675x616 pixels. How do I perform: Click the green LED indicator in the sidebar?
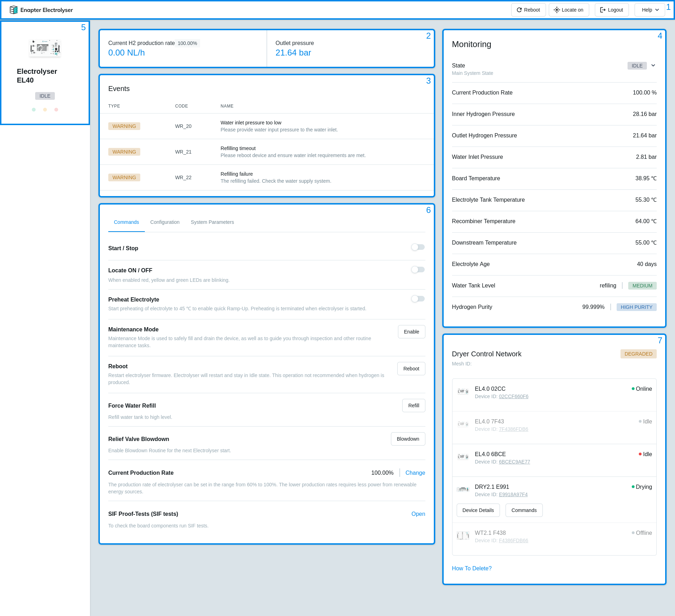34,110
